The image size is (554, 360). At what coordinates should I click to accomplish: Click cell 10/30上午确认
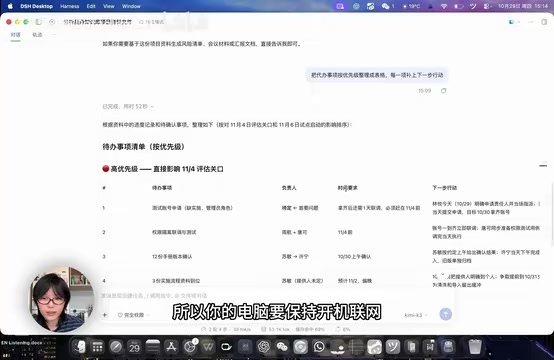pyautogui.click(x=354, y=256)
